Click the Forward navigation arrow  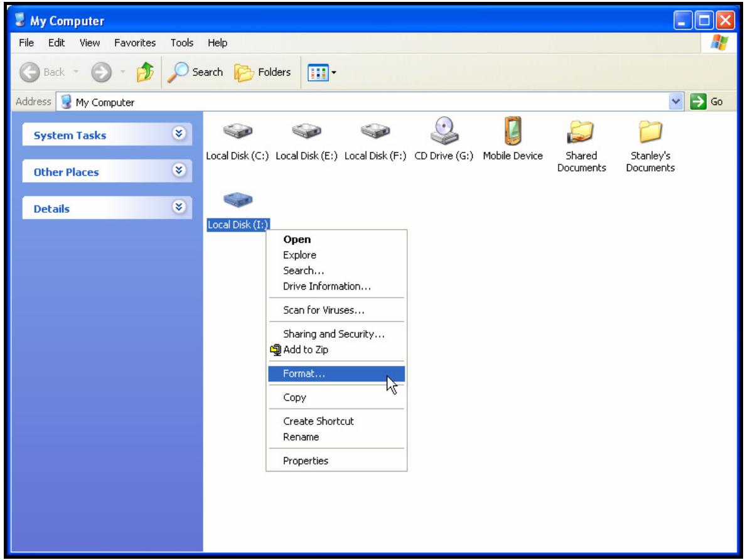tap(101, 72)
